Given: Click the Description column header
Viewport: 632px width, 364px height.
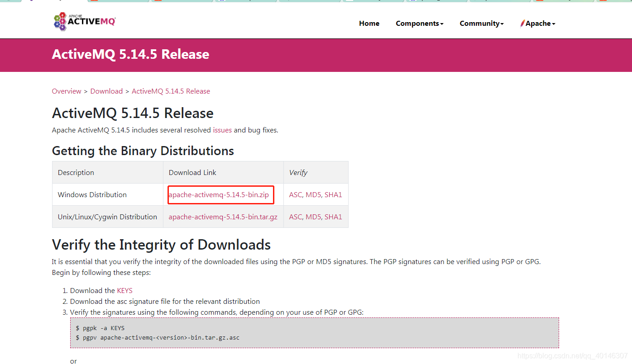Looking at the screenshot, I should [x=108, y=173].
